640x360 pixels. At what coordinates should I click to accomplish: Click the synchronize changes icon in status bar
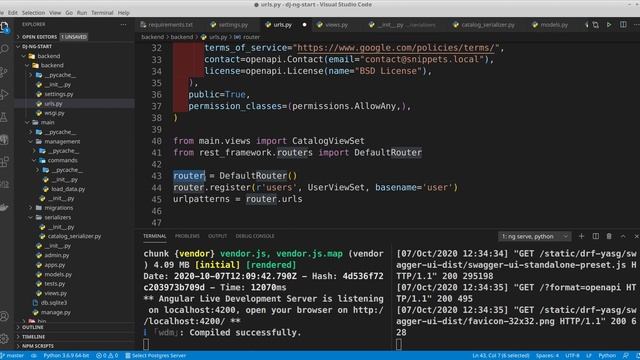click(34, 356)
